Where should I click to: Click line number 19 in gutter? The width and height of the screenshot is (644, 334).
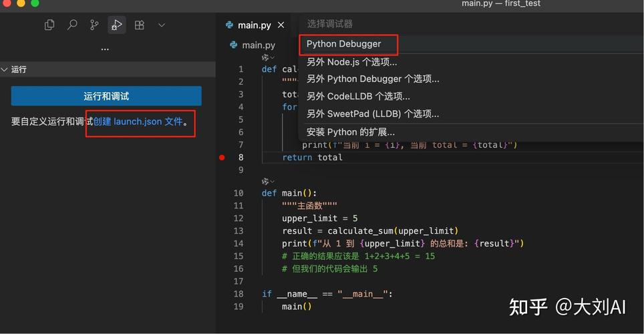[x=238, y=307]
